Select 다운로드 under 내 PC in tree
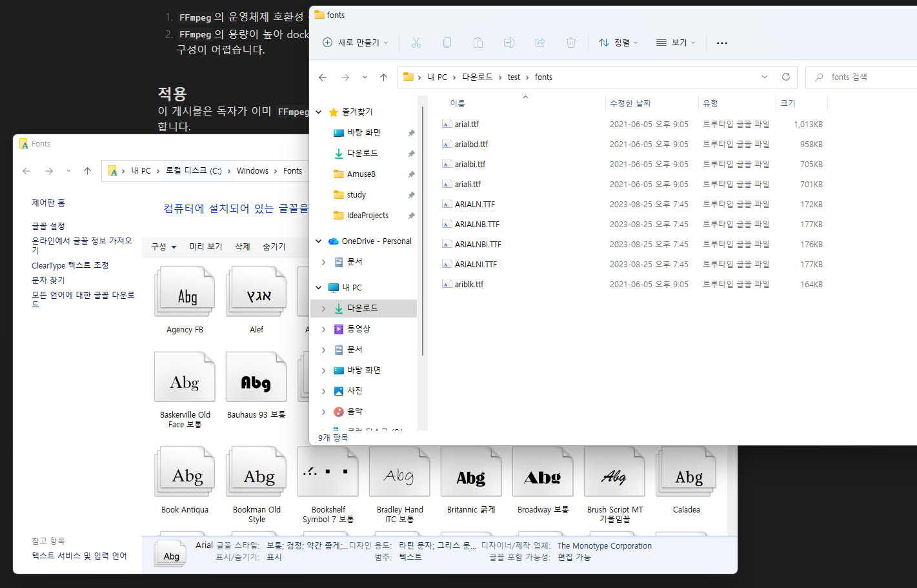The height and width of the screenshot is (588, 917). [x=364, y=309]
